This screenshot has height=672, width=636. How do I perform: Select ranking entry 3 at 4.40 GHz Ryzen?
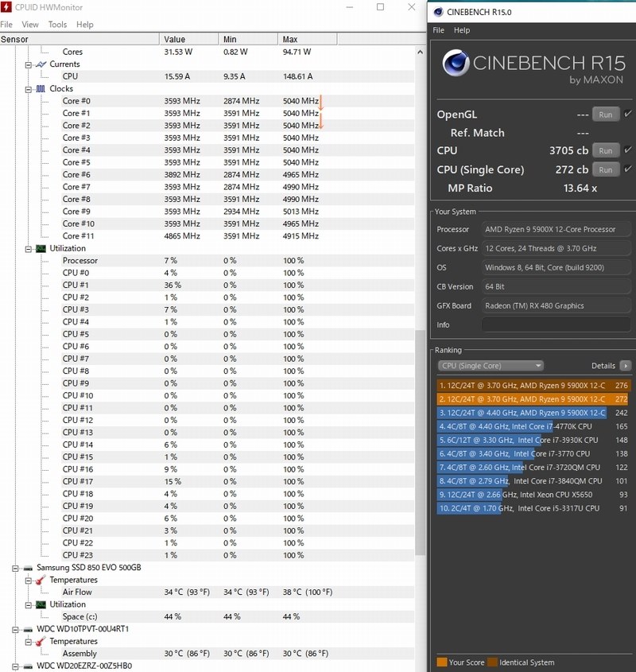533,413
